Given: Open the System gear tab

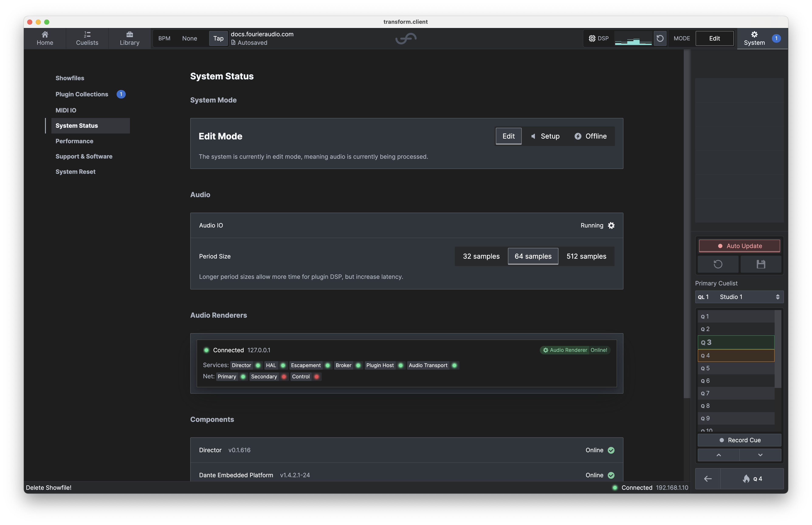Looking at the screenshot, I should point(754,38).
